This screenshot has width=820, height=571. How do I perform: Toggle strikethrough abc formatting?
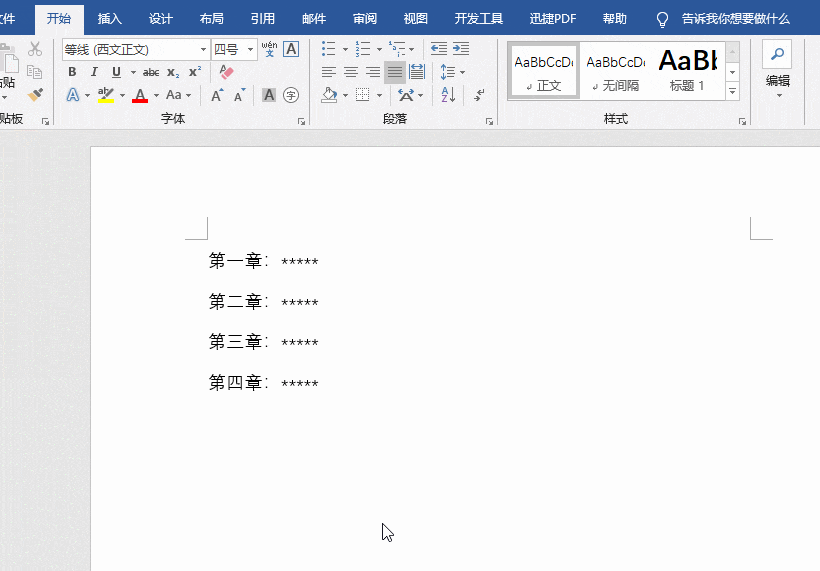tap(151, 73)
